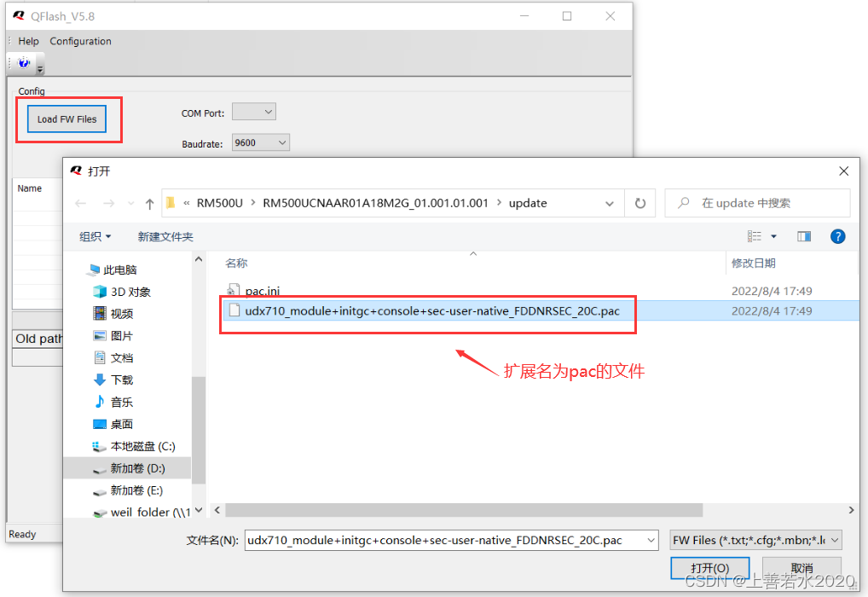Toggle the preview pane icon
This screenshot has width=868, height=597.
804,236
